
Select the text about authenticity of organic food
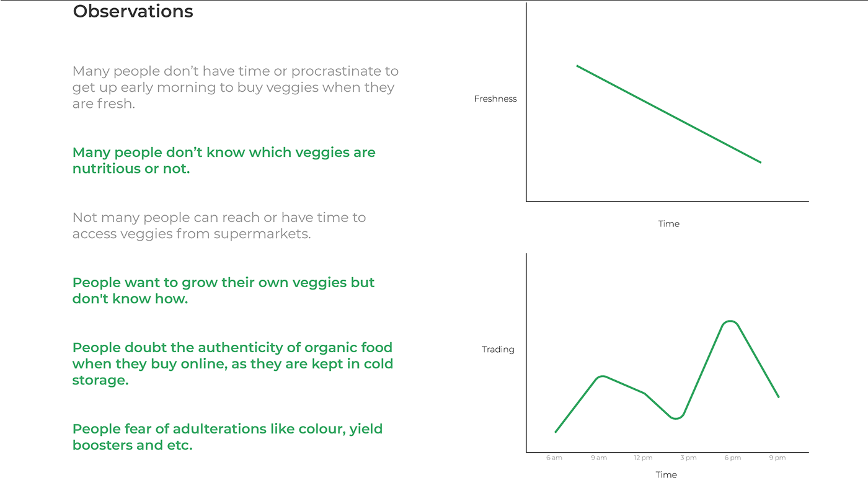click(x=232, y=363)
